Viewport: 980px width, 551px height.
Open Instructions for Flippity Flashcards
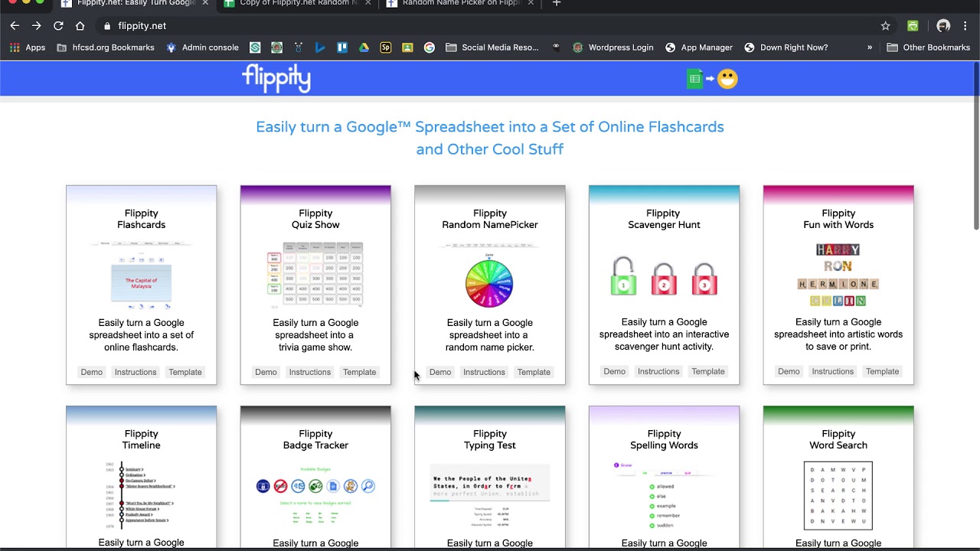136,372
